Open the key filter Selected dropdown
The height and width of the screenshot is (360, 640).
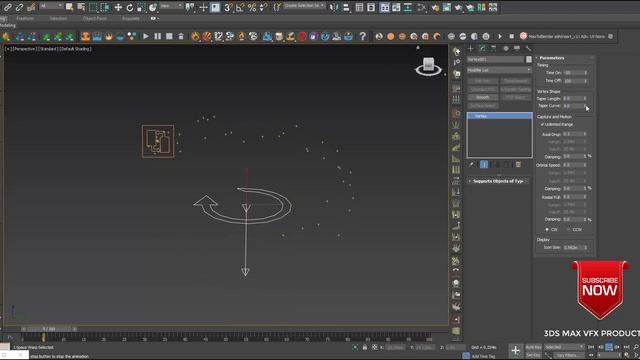564,347
